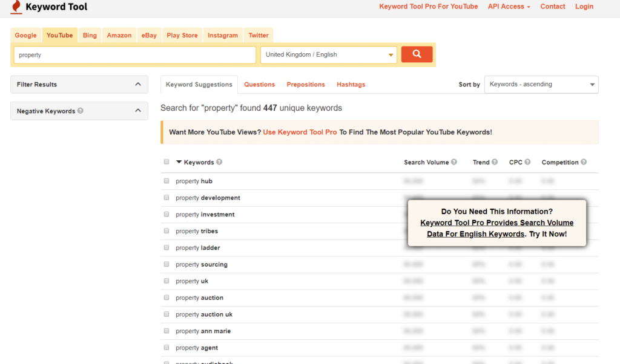620x364 pixels.
Task: Click the 'property agent' keyword text
Action: (197, 348)
